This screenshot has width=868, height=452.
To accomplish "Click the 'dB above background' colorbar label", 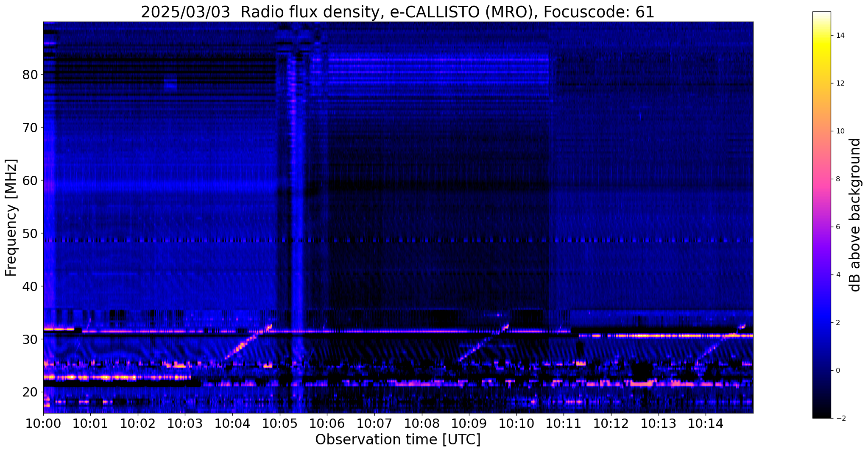I will [855, 215].
